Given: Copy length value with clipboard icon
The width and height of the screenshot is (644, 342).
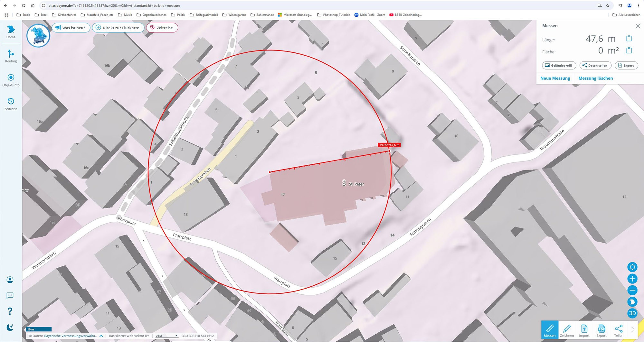Looking at the screenshot, I should [629, 39].
